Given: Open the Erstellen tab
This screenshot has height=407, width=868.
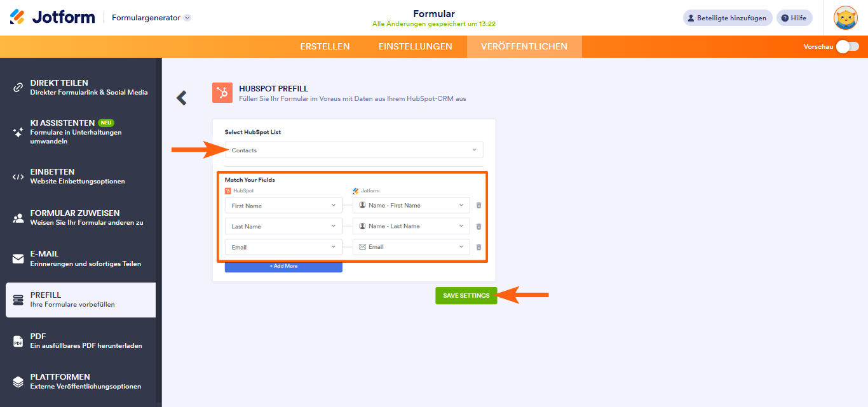Looking at the screenshot, I should click(x=325, y=46).
